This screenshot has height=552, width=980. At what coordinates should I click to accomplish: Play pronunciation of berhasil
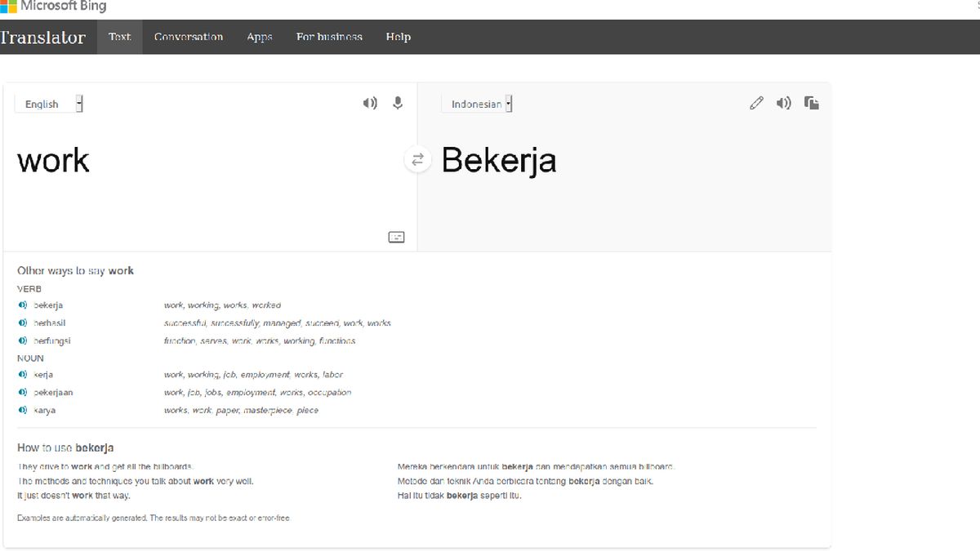[x=23, y=323]
